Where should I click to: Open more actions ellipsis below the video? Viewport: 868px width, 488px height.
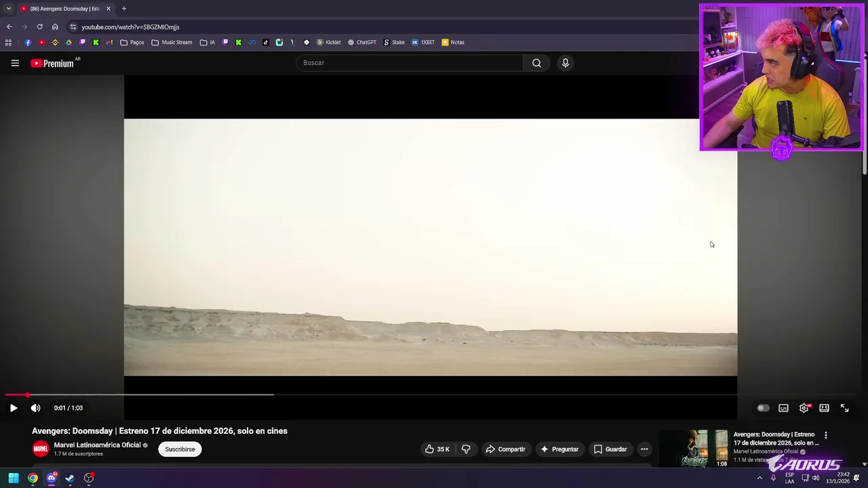[644, 449]
